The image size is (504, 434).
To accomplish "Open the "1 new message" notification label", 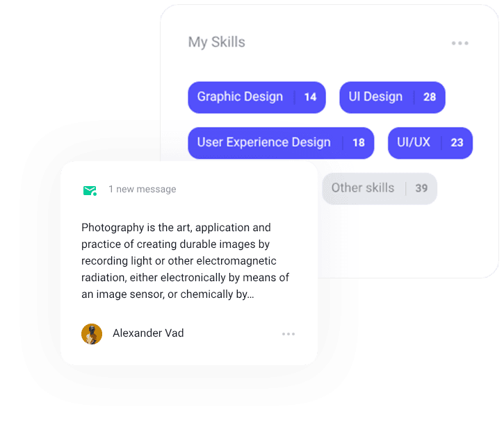I will tap(142, 190).
